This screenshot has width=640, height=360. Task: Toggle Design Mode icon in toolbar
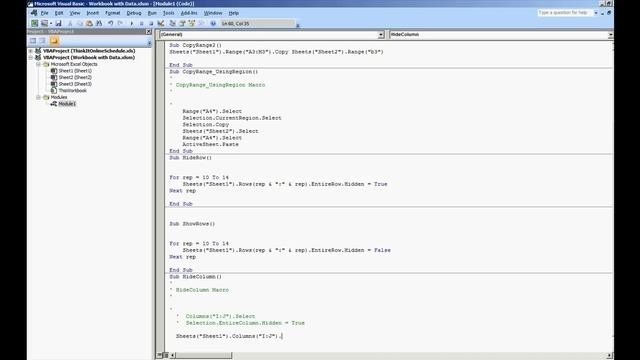pos(161,24)
